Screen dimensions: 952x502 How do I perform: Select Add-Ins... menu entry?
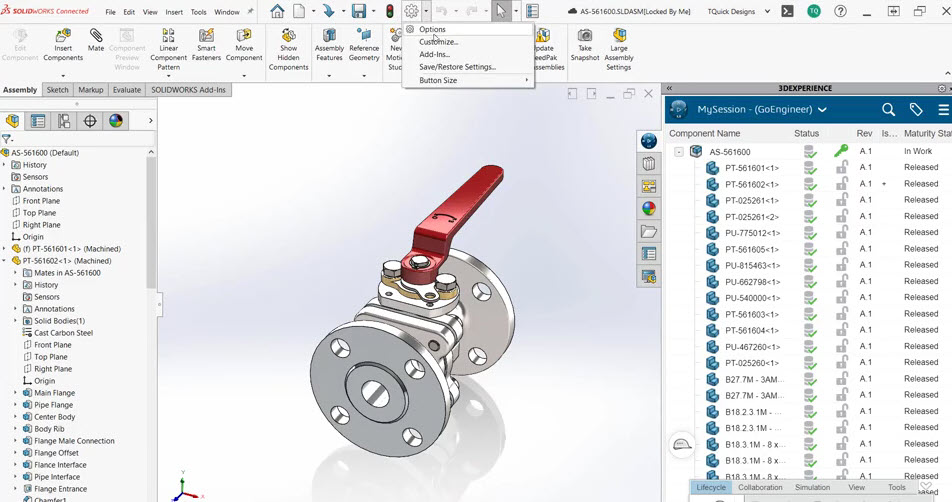434,54
